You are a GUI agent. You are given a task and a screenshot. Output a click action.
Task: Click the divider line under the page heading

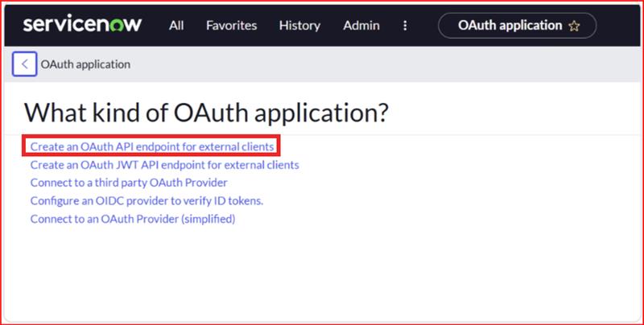(x=322, y=134)
